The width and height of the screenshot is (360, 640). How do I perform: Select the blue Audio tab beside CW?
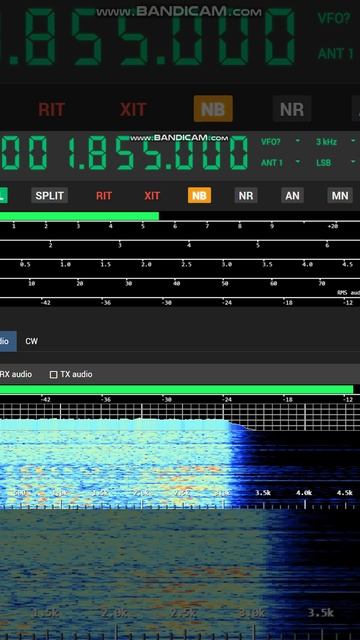click(x=8, y=341)
